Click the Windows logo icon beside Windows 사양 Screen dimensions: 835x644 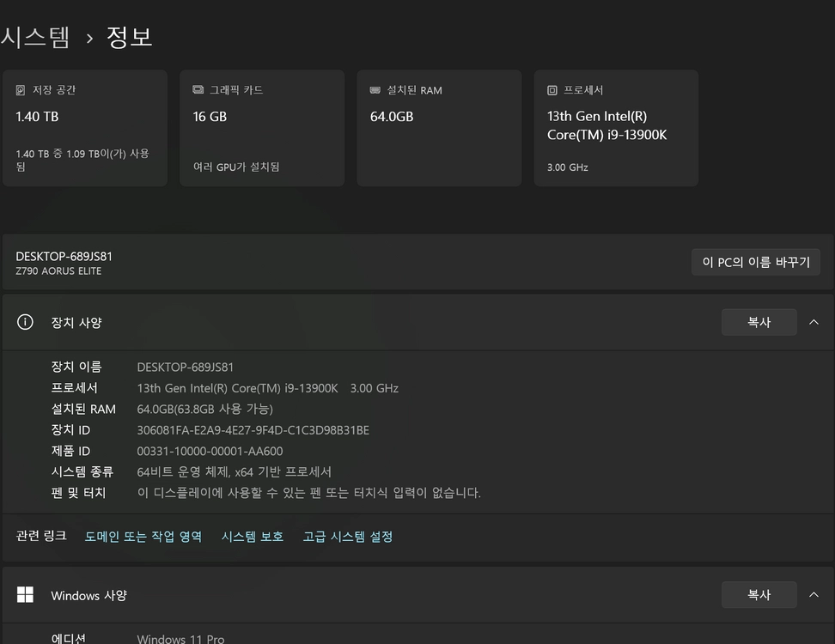click(x=25, y=594)
